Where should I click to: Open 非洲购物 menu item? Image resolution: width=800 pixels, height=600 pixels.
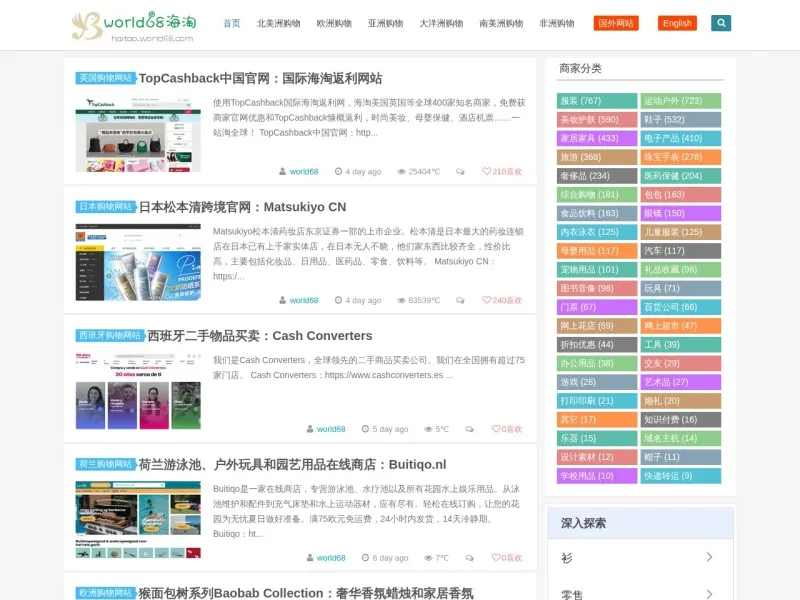pos(557,23)
